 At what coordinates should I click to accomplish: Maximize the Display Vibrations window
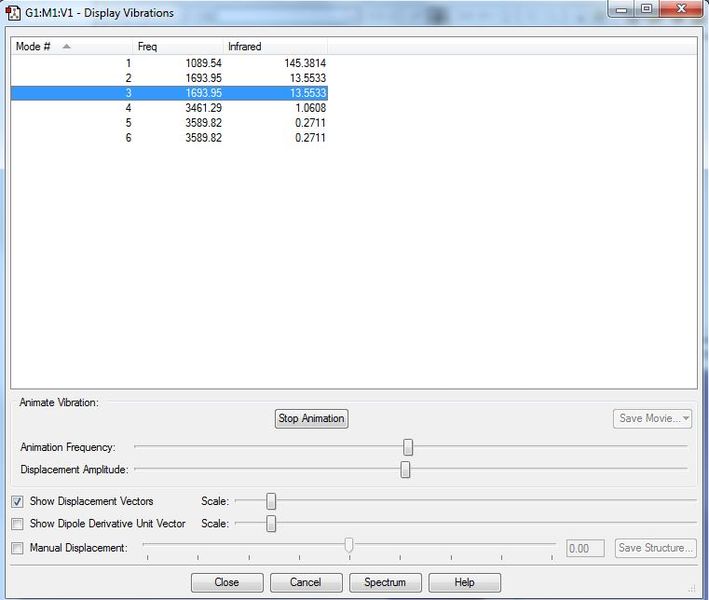[647, 9]
